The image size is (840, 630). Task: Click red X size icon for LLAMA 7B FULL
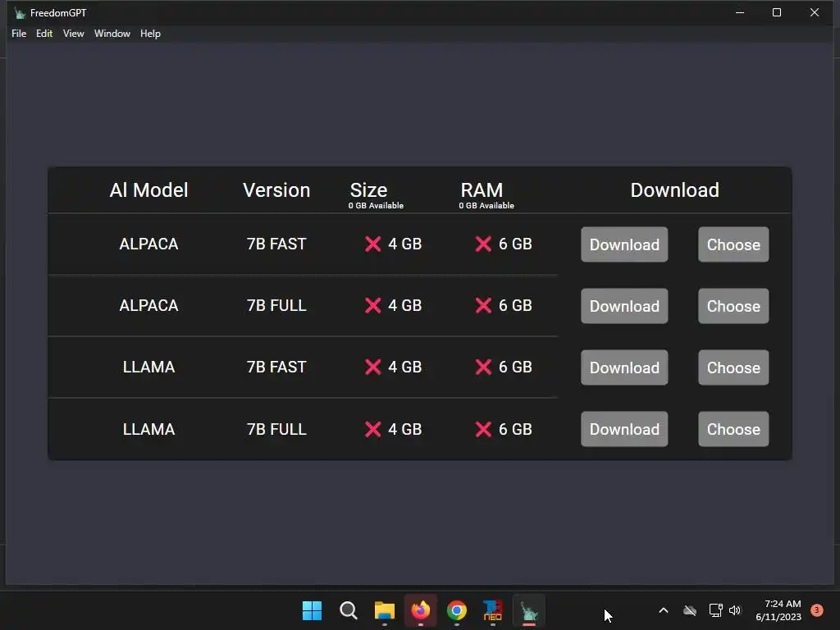(373, 429)
